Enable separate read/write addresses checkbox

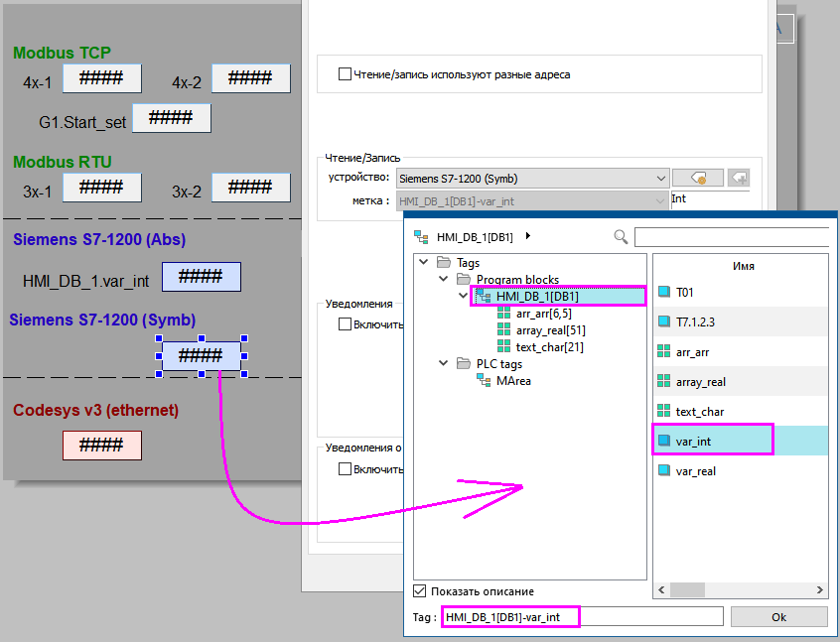pos(345,73)
